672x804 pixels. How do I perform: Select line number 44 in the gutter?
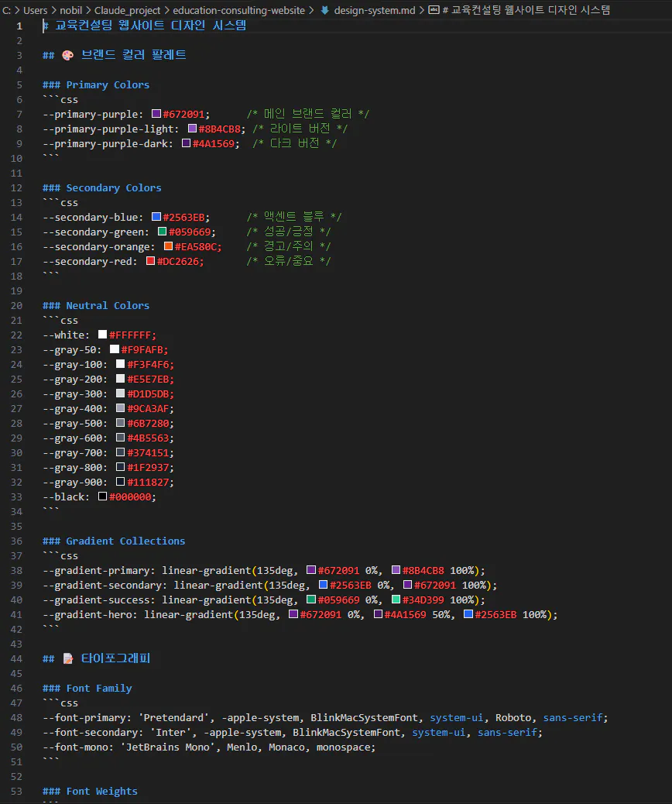16,659
